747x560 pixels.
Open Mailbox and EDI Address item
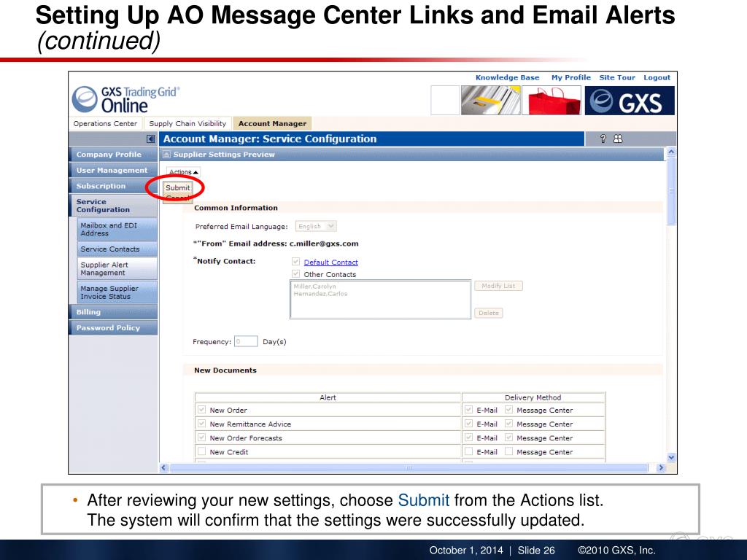(x=117, y=229)
